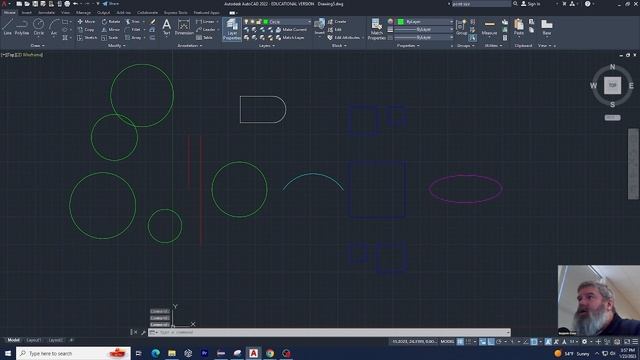This screenshot has height=360, width=640.
Task: Click the Trim tool
Action: (133, 22)
